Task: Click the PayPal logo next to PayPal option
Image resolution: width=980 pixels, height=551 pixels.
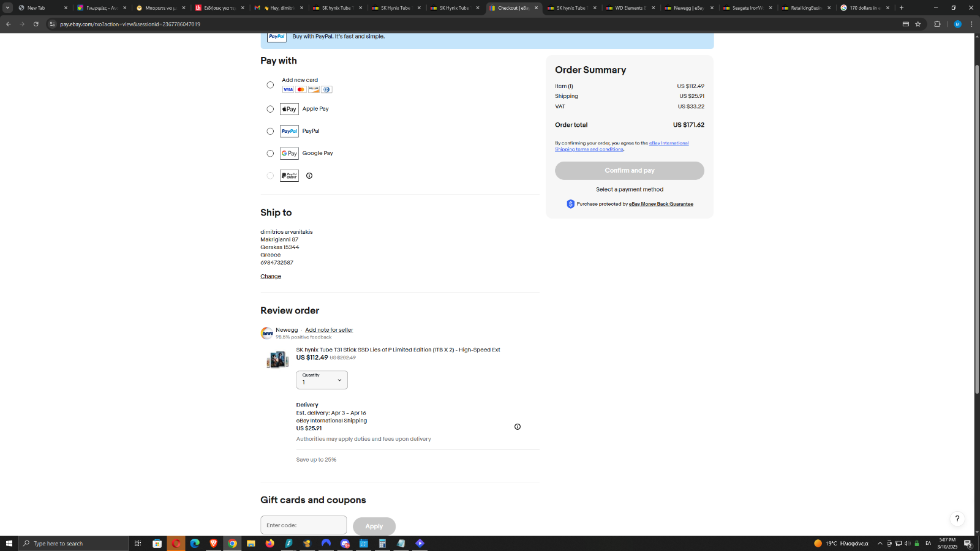Action: pyautogui.click(x=289, y=131)
